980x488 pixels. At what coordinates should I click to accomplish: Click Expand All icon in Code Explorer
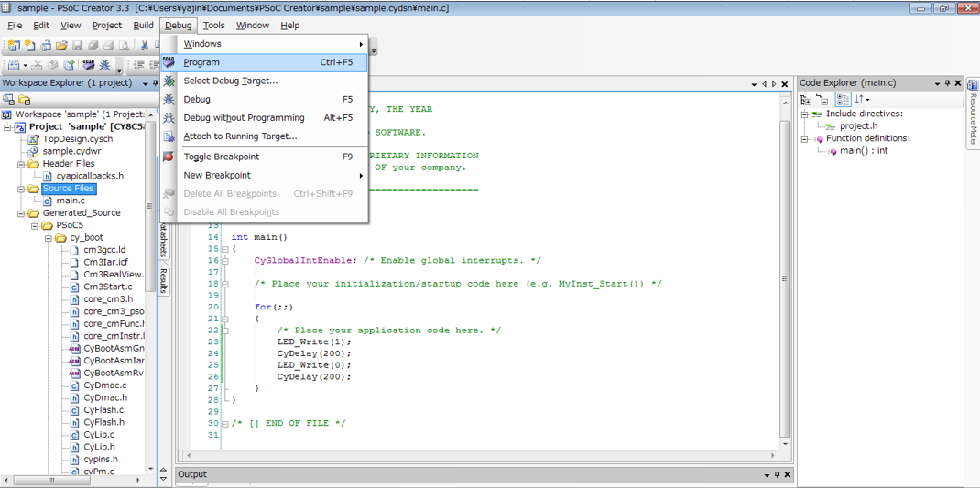pyautogui.click(x=806, y=100)
